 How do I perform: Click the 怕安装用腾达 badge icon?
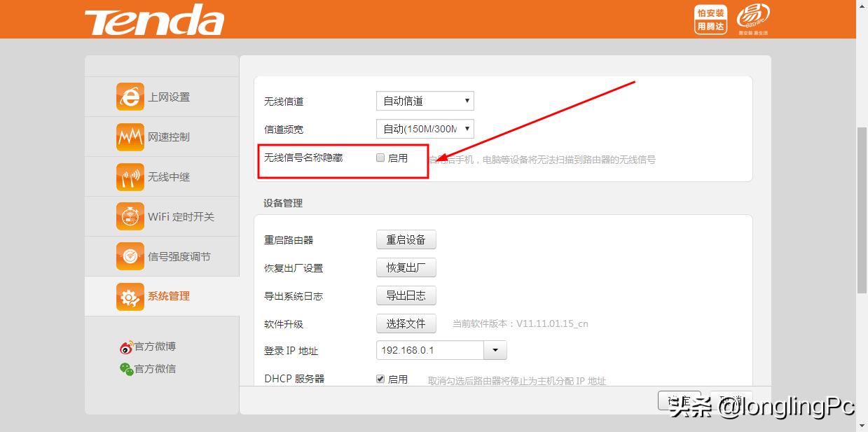pos(710,19)
